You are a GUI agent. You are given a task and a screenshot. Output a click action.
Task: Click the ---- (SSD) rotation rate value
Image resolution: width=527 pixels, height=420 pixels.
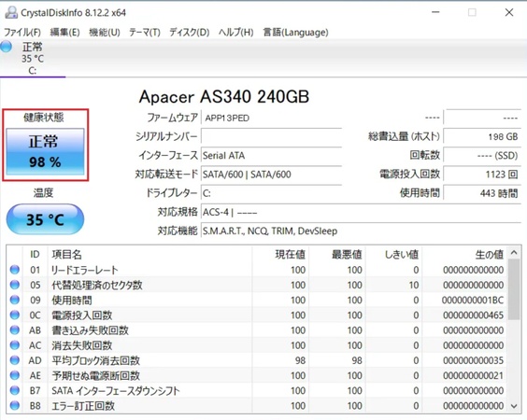point(482,156)
